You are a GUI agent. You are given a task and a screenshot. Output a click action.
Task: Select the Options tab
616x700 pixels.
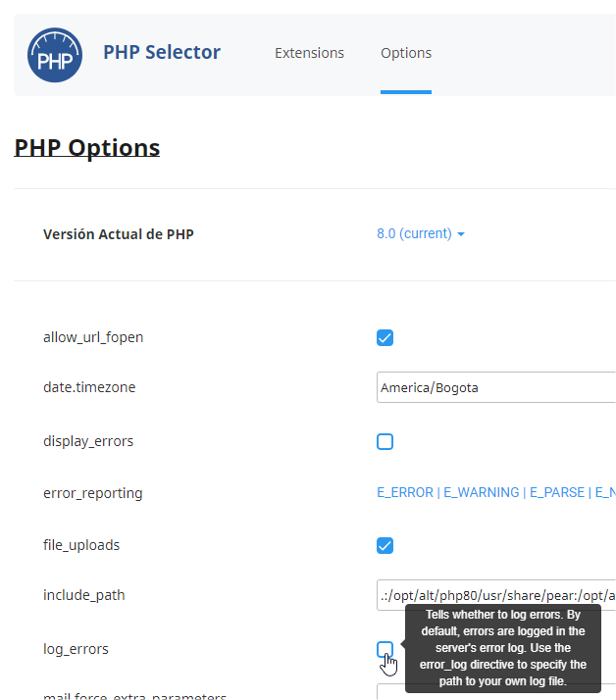406,53
